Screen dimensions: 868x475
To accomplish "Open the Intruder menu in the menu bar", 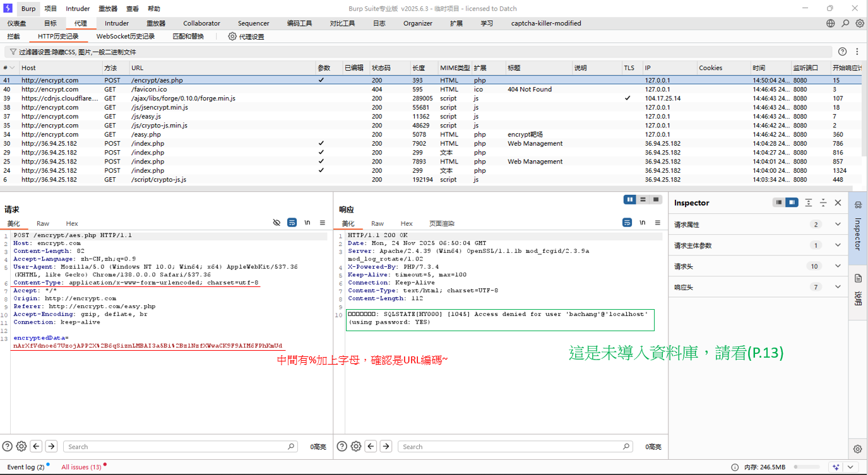I will point(78,9).
